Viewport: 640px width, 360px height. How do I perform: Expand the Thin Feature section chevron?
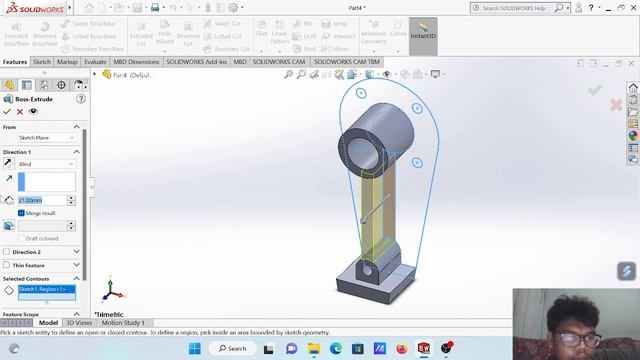[76, 265]
